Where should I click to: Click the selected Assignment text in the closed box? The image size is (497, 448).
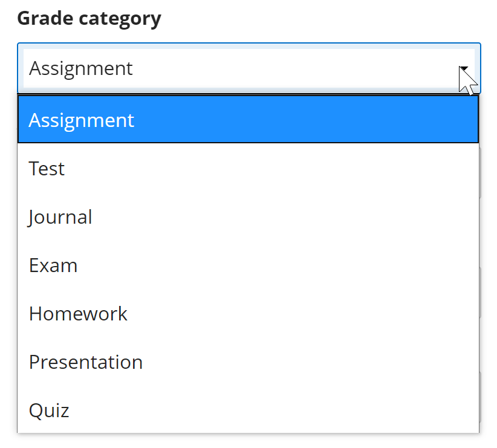click(x=81, y=68)
